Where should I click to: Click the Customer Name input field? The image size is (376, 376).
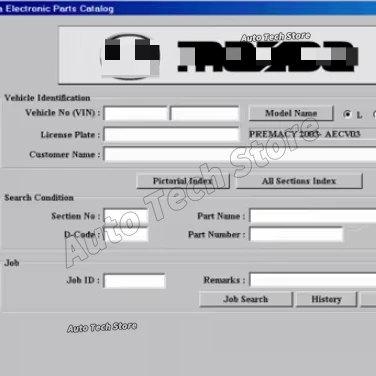pos(240,154)
